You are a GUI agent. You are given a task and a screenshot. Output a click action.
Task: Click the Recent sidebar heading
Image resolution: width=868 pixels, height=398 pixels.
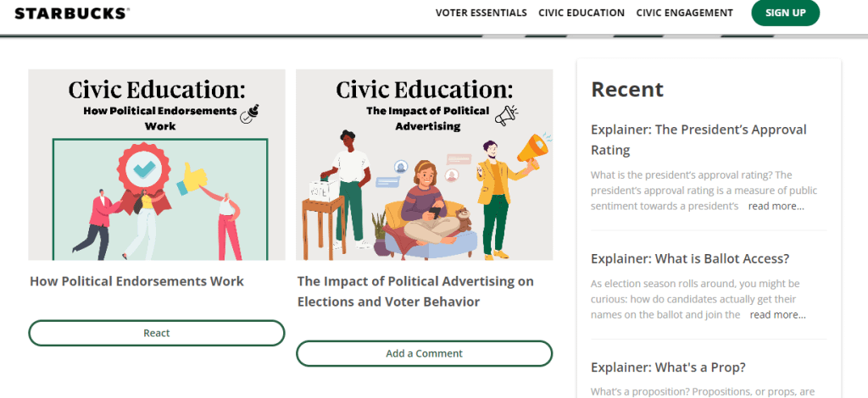[x=627, y=89]
